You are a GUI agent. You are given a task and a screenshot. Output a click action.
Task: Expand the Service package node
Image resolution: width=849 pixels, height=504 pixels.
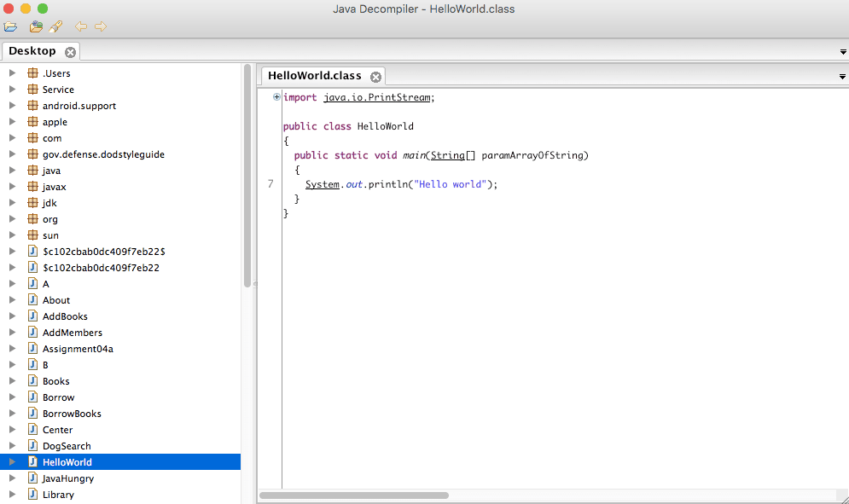(13, 90)
